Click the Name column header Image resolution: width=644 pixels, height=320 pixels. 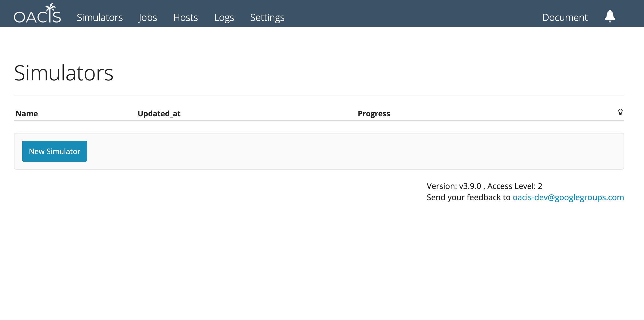pos(27,114)
